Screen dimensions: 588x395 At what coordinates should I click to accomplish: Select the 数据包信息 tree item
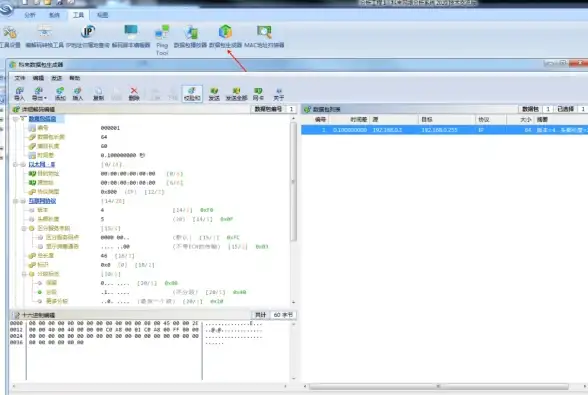pyautogui.click(x=42, y=119)
